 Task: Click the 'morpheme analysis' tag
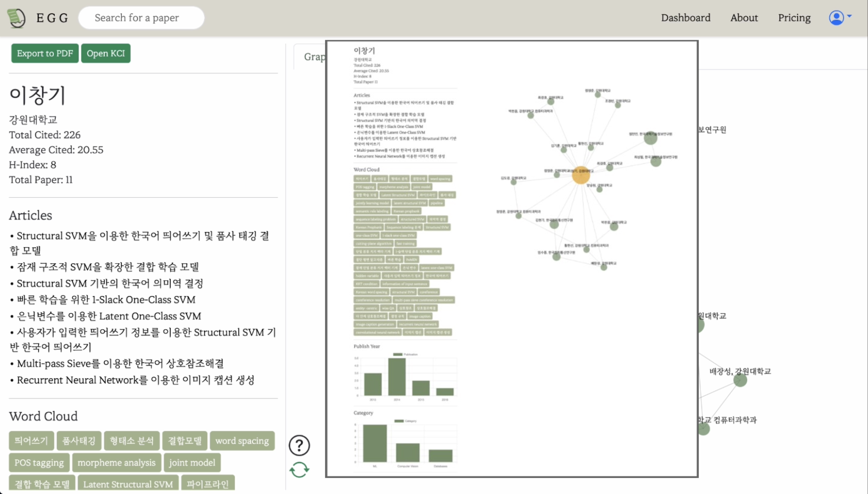tap(116, 463)
